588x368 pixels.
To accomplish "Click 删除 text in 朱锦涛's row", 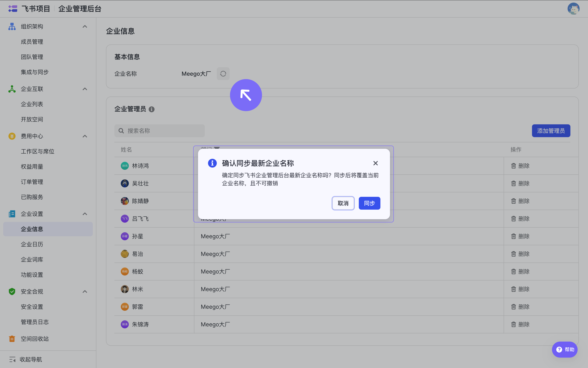I will [524, 324].
